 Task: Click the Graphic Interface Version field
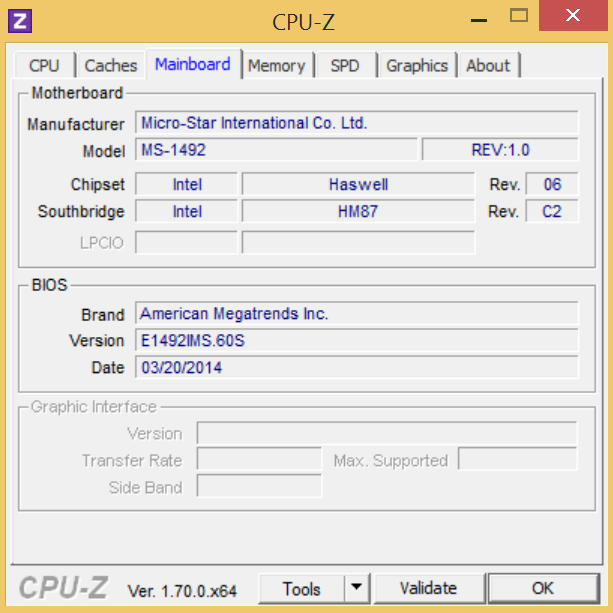pos(387,433)
